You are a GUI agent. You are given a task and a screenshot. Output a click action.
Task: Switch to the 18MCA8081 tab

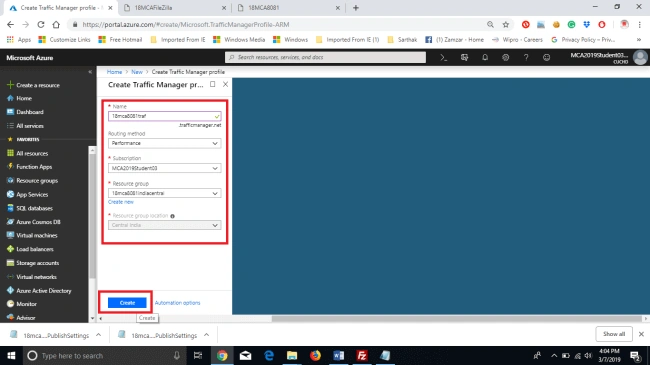(x=288, y=7)
